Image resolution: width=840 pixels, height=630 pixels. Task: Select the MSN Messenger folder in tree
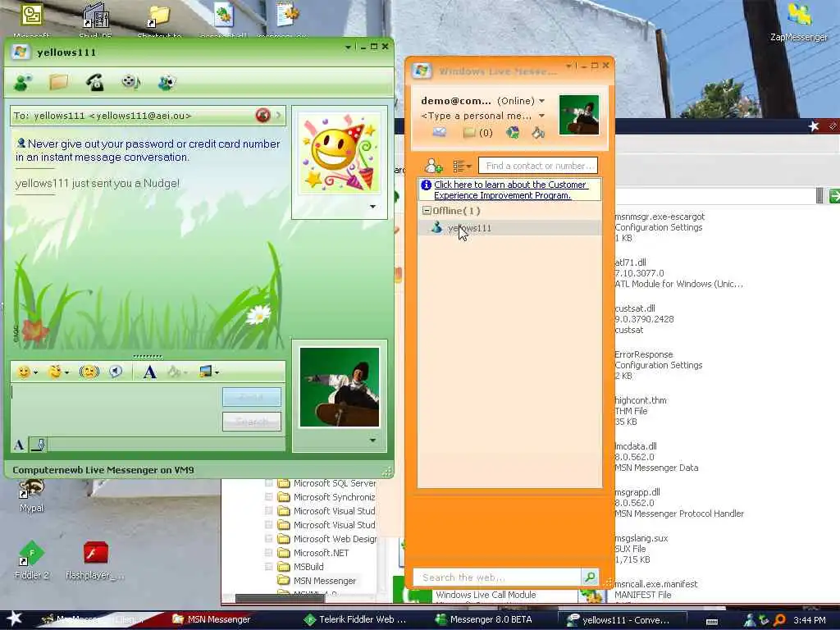click(x=325, y=581)
